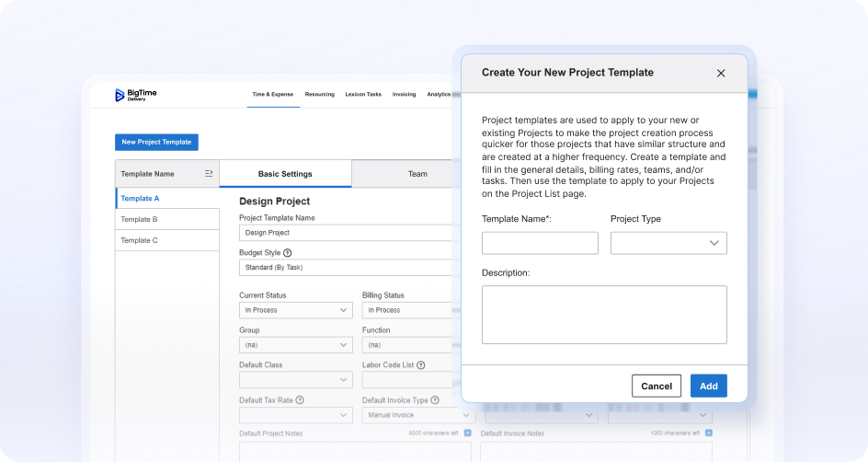Click the Add button
The height and width of the screenshot is (462, 868).
(708, 386)
